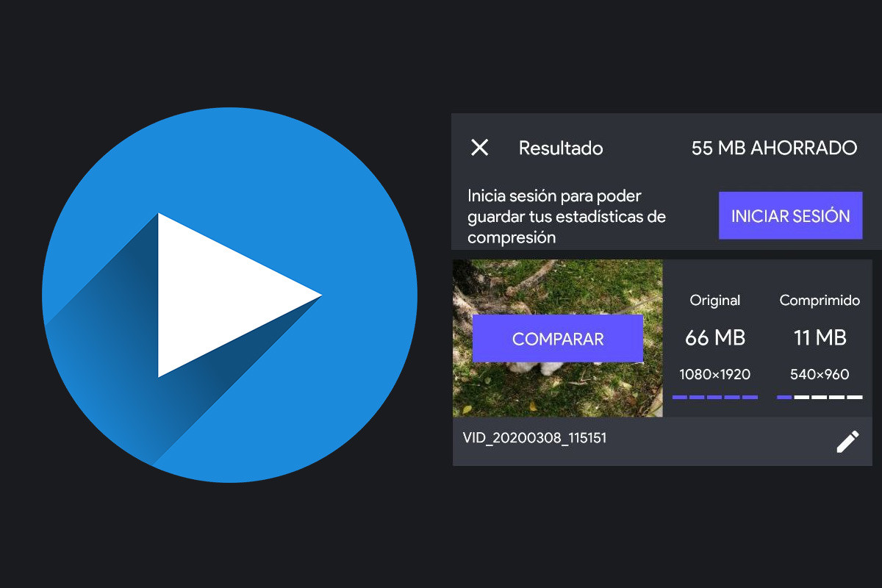Select the Resultado header title

coord(560,148)
